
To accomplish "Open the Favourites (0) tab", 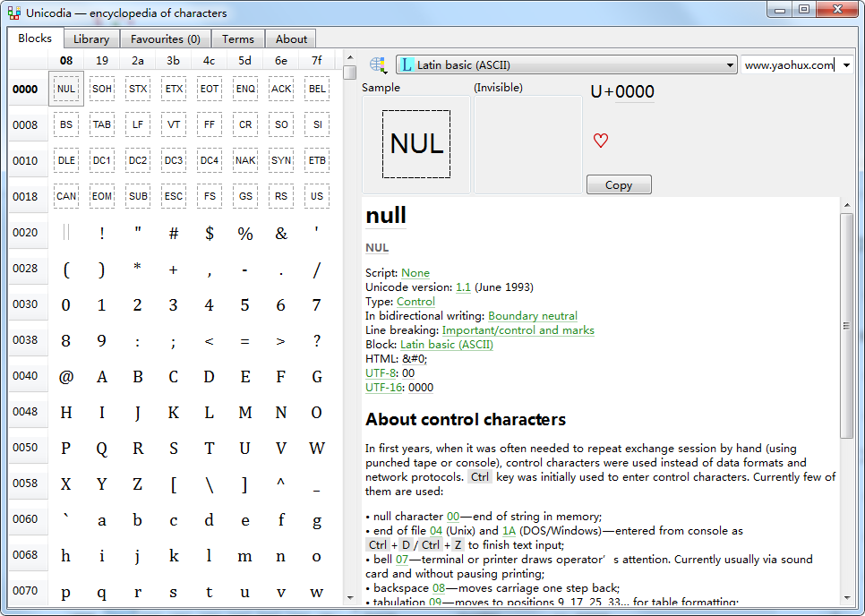I will point(165,38).
